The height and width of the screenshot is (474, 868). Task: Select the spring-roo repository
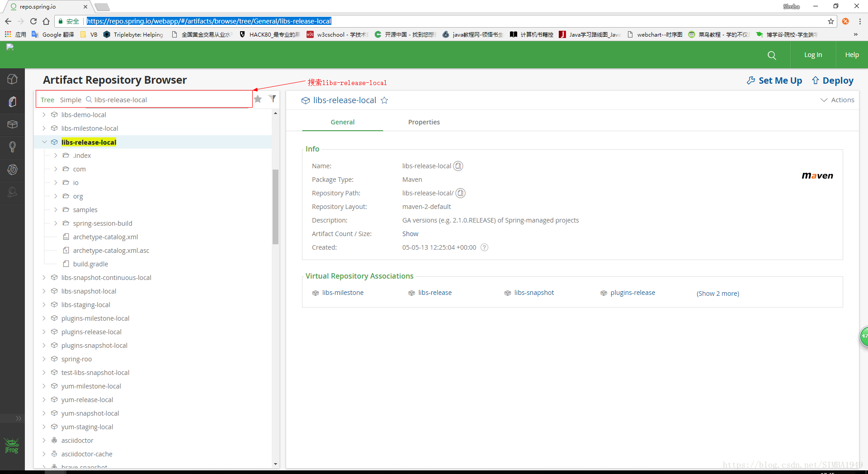(76, 359)
